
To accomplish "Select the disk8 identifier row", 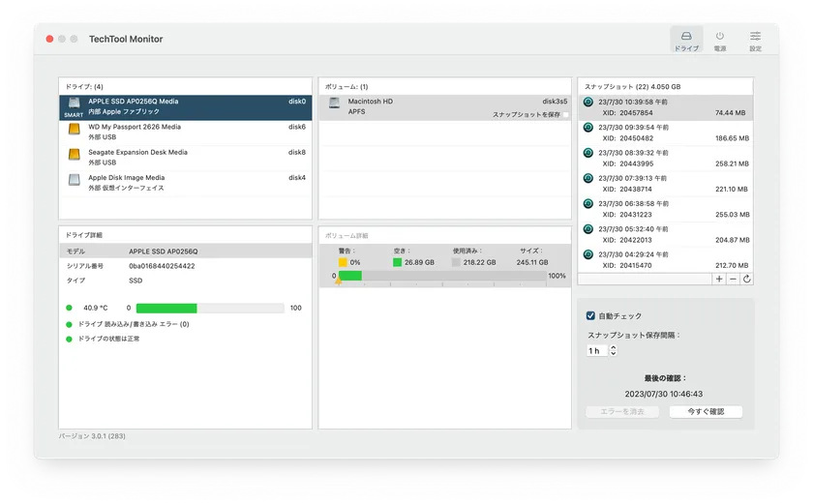I will (185, 159).
